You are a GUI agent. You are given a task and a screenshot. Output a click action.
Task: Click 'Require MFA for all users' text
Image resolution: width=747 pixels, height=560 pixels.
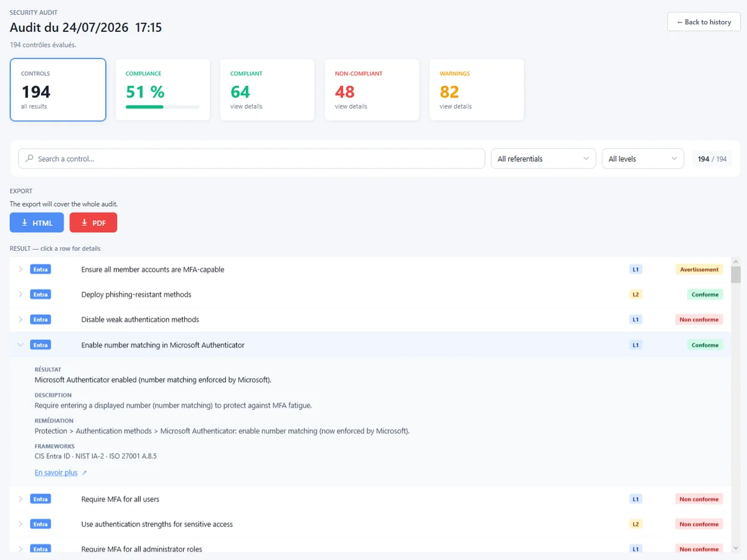[120, 499]
